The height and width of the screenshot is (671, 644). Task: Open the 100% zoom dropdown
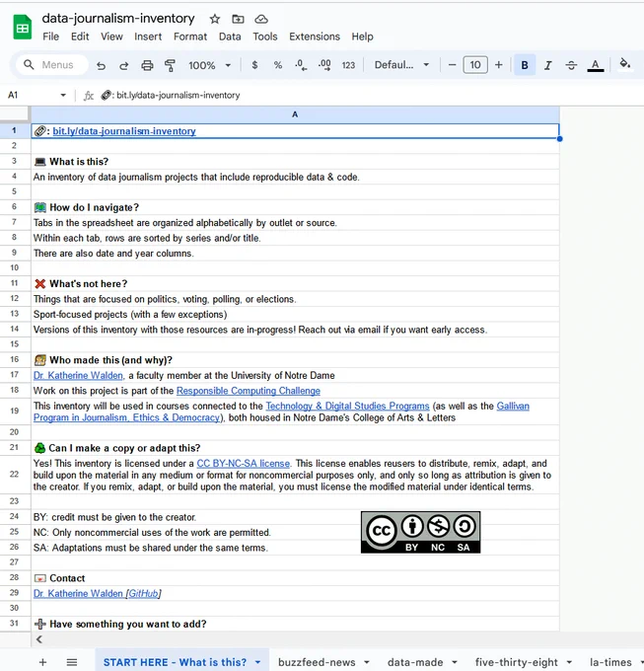[209, 65]
